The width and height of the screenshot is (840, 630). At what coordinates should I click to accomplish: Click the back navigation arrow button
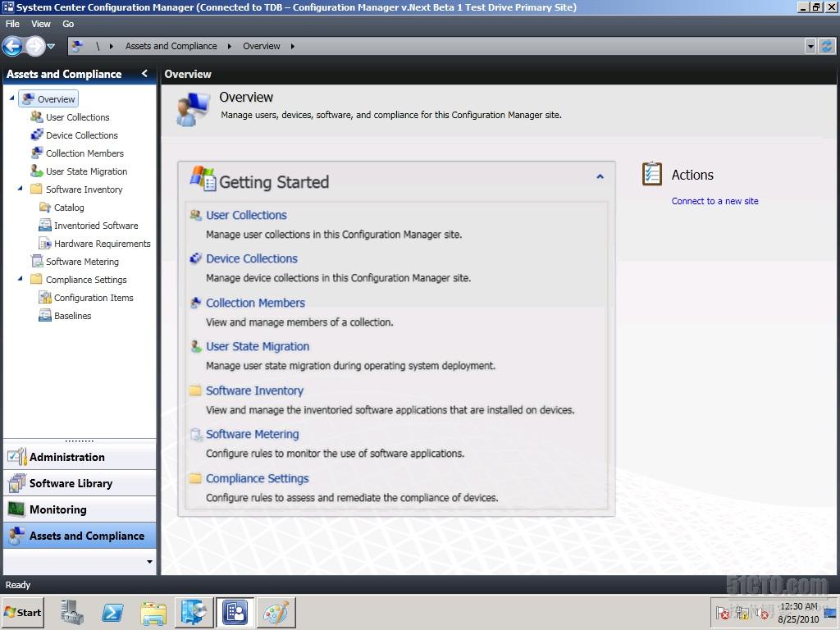click(12, 46)
